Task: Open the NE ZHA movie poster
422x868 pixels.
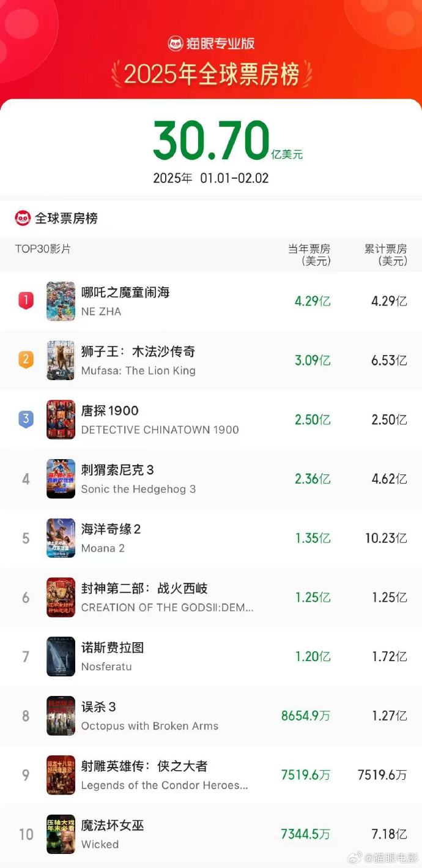Action: [x=61, y=301]
